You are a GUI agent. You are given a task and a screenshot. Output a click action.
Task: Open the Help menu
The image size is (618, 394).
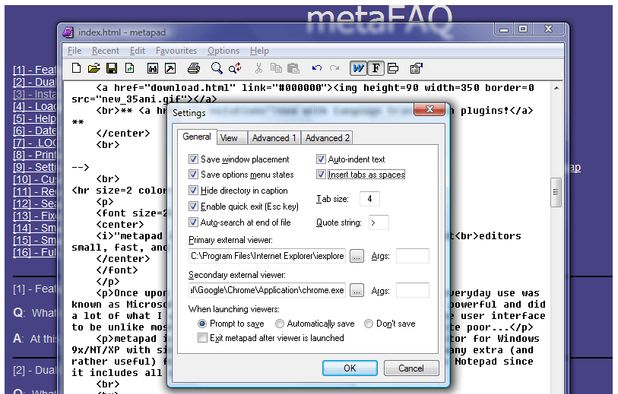(x=259, y=51)
